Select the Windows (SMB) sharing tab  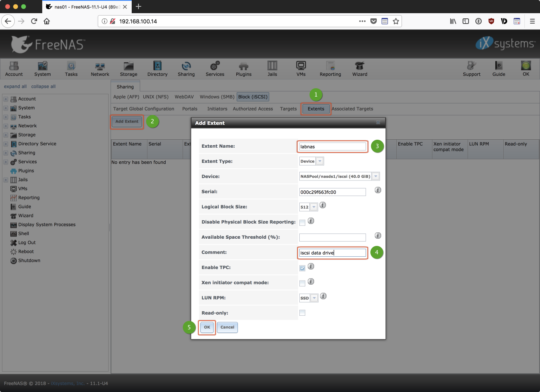(217, 97)
